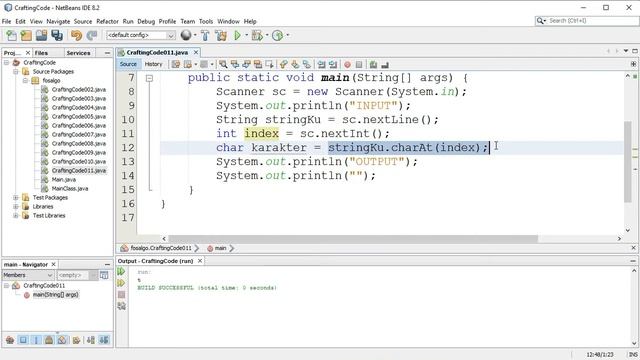Screen dimensions: 640x360
Task: Click the Clean and Build icon
Action: pyautogui.click(x=221, y=36)
